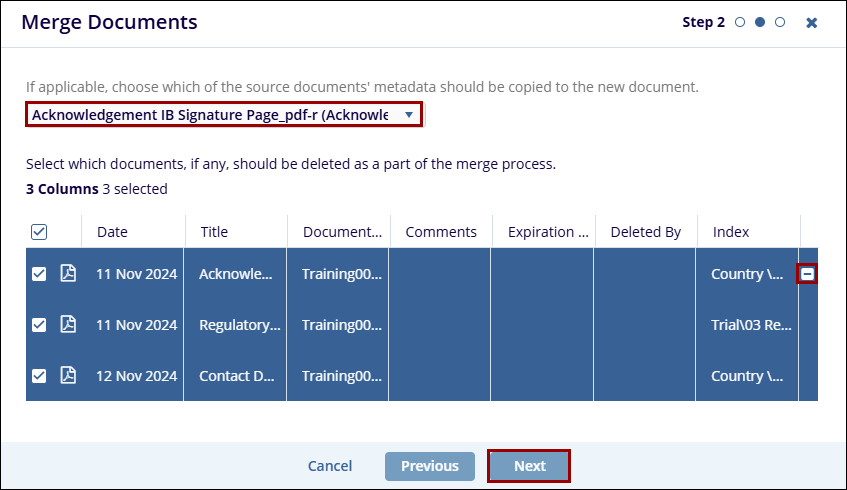The height and width of the screenshot is (490, 847).
Task: Close the Merge Documents dialog
Action: (812, 23)
